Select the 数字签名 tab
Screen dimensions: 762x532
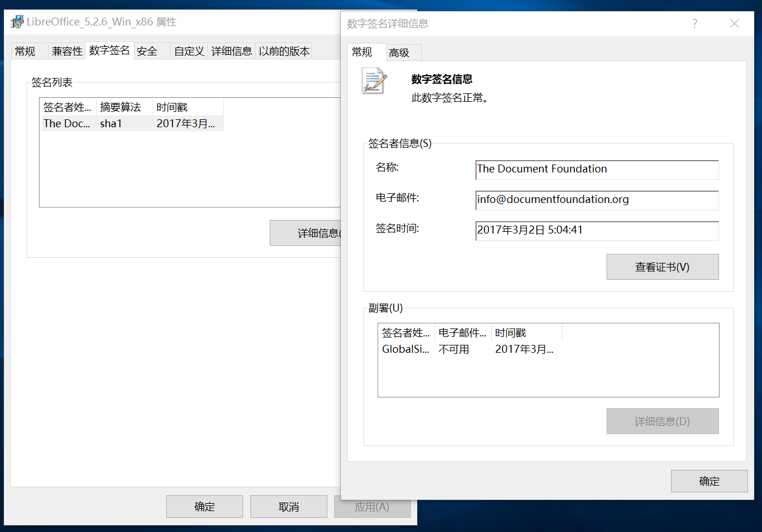[x=110, y=50]
